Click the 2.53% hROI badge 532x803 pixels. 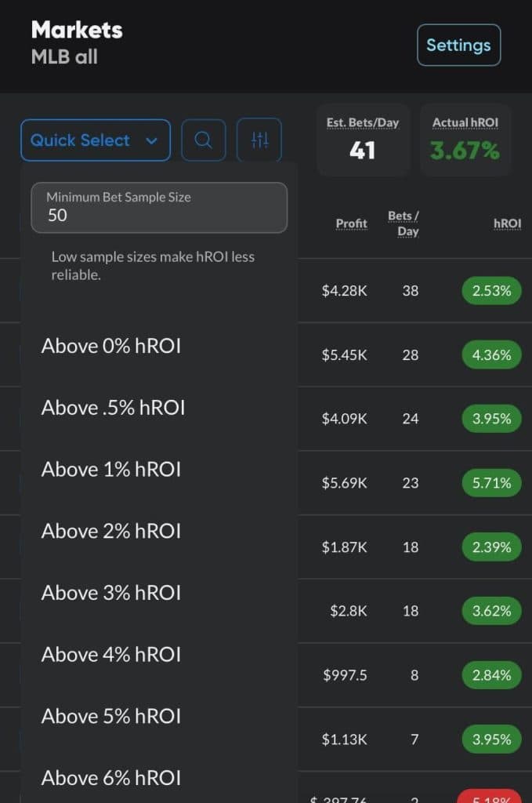[491, 291]
